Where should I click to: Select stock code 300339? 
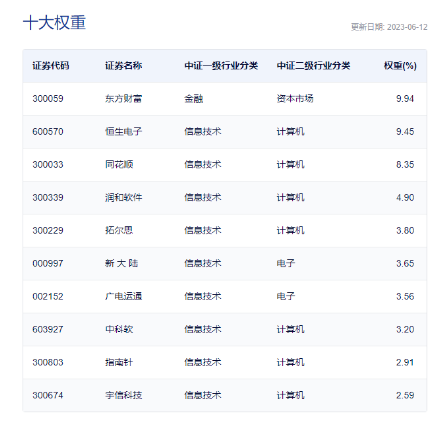[48, 198]
